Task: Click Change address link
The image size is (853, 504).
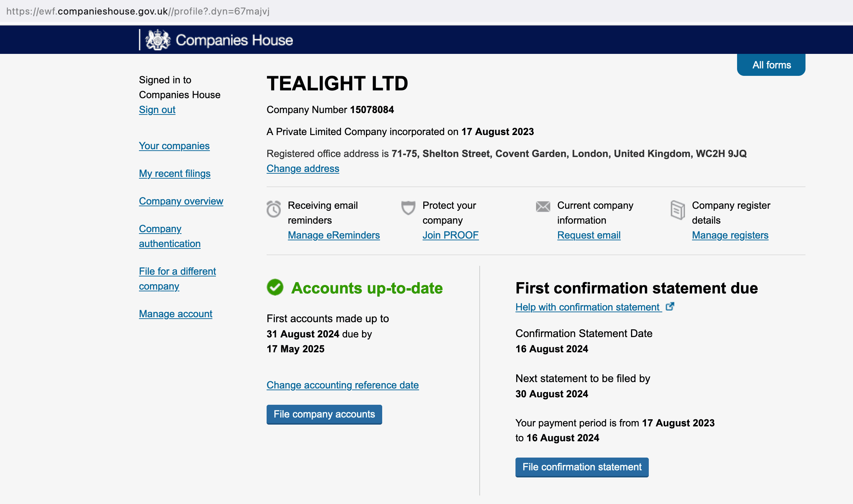Action: [303, 169]
